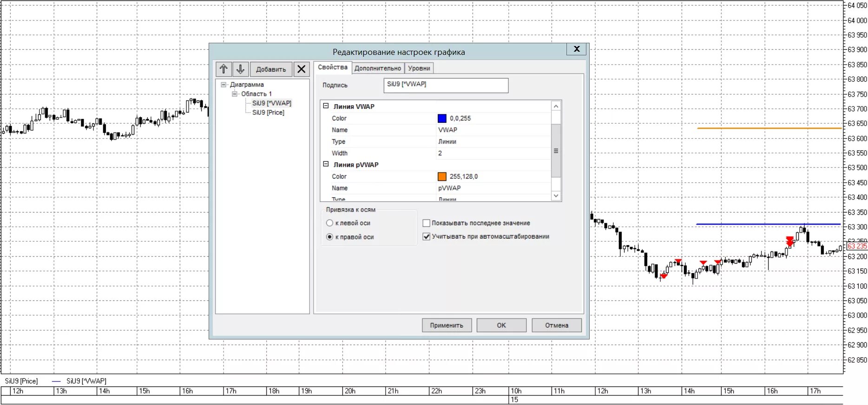Screen dimensions: 868x405
Task: Open the orange pVWAP color swatch
Action: [x=442, y=177]
